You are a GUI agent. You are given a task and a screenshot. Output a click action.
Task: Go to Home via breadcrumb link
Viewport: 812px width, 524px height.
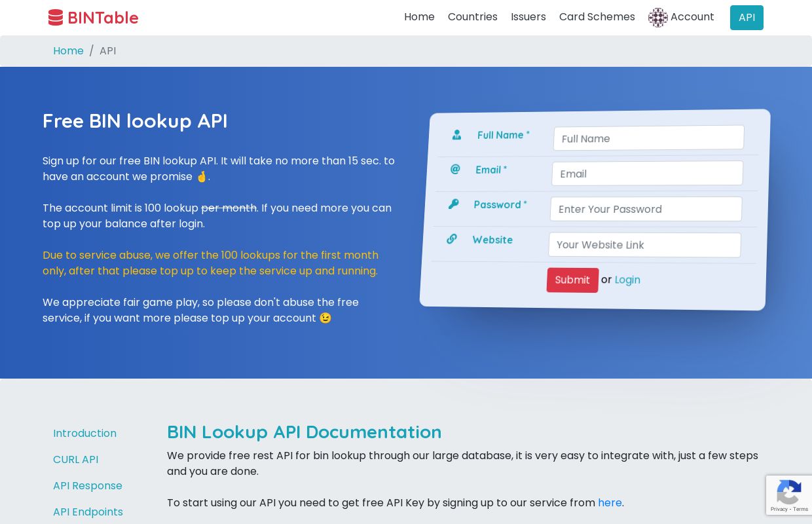tap(68, 51)
